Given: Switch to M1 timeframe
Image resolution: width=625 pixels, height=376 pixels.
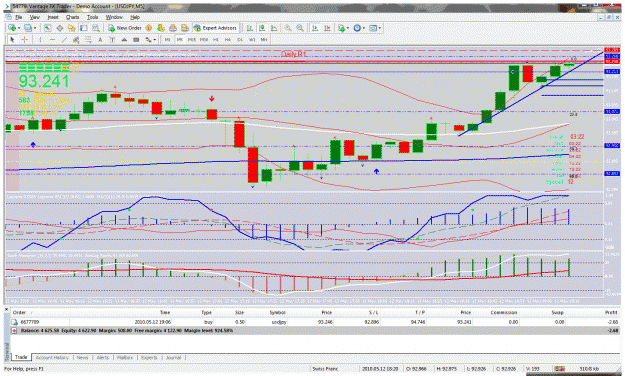Looking at the screenshot, I should click(x=167, y=39).
